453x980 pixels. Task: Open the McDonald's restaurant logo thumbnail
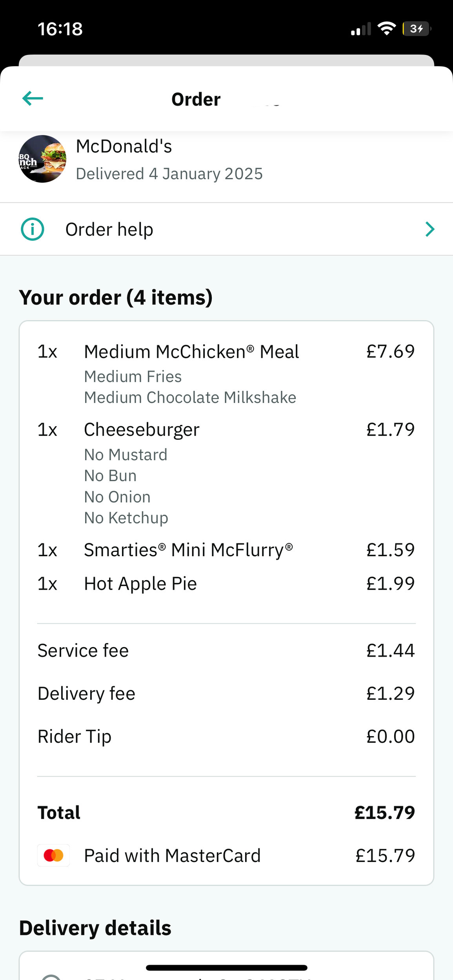[x=42, y=159]
